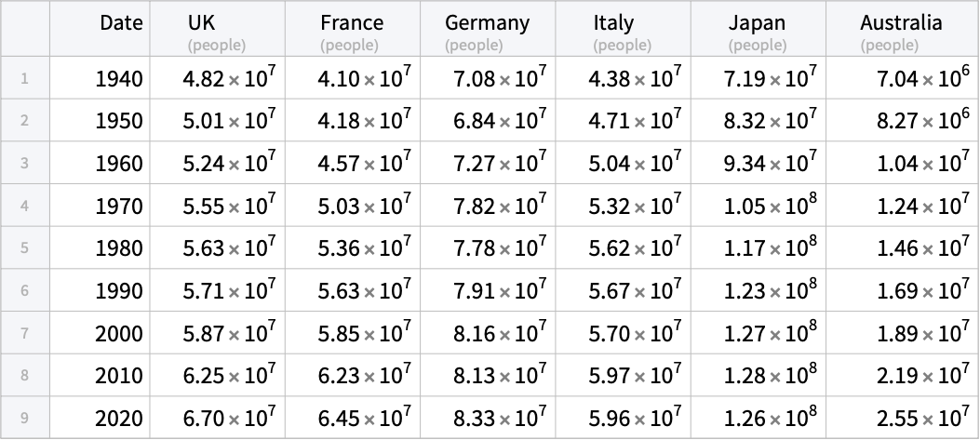Screen dimensions: 980x440
Task: Select the Japan column header
Action: click(758, 29)
